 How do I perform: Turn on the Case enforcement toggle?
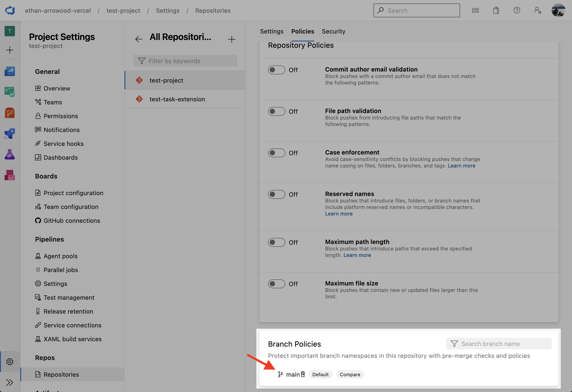coord(276,153)
